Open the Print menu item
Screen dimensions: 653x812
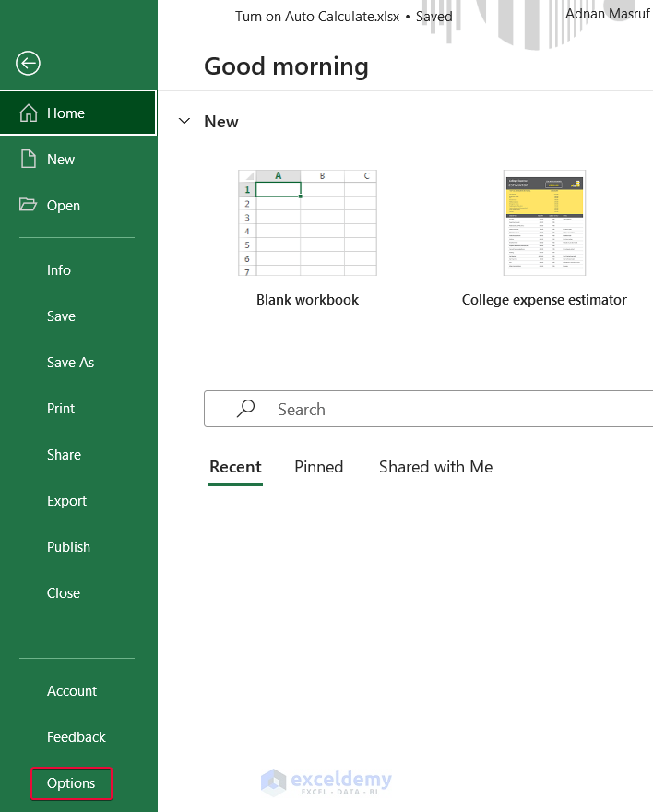tap(61, 409)
